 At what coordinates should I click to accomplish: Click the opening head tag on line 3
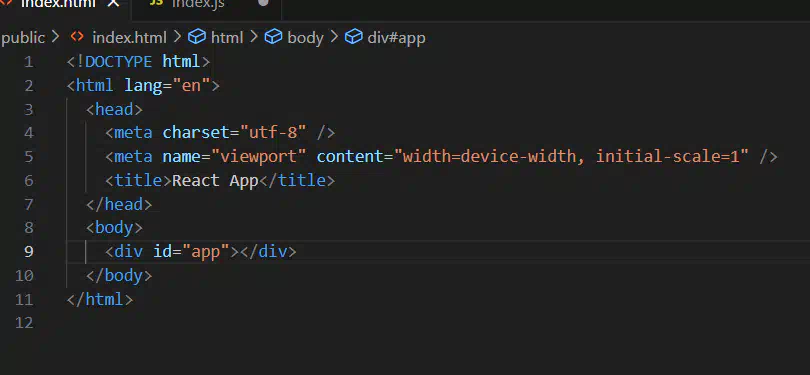[114, 109]
